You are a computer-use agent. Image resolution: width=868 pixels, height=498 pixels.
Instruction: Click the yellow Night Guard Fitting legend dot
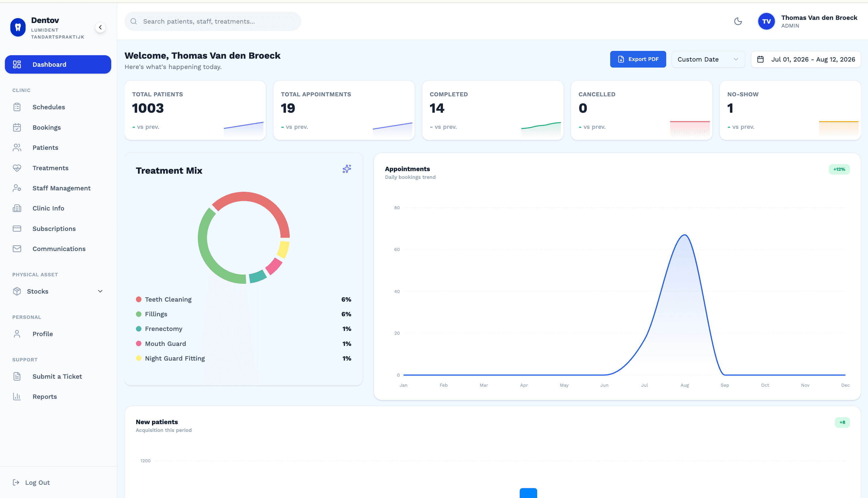[x=139, y=358]
